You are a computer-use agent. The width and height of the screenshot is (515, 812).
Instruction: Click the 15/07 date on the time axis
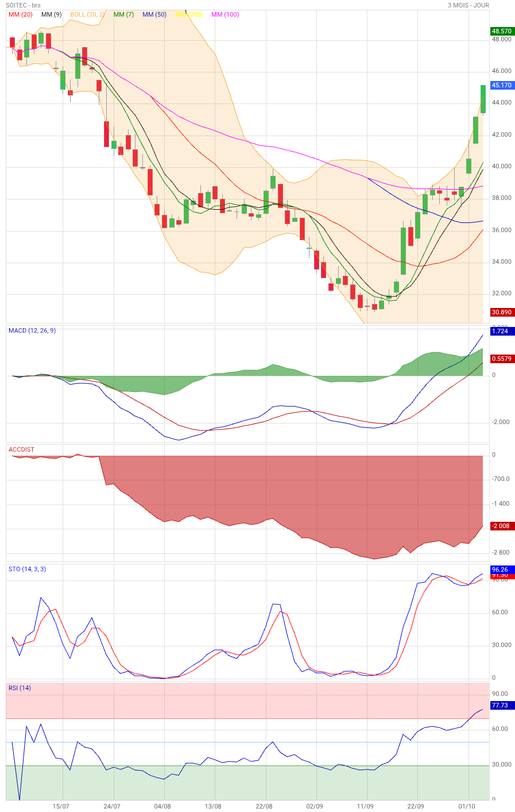point(61,806)
